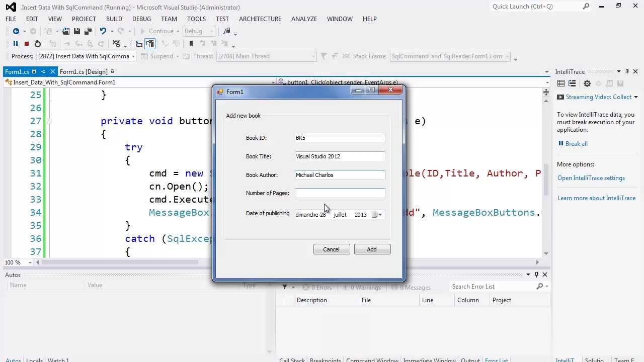Toggle the bookmark icon in the debug toolbar
644x362 pixels.
(x=191, y=44)
